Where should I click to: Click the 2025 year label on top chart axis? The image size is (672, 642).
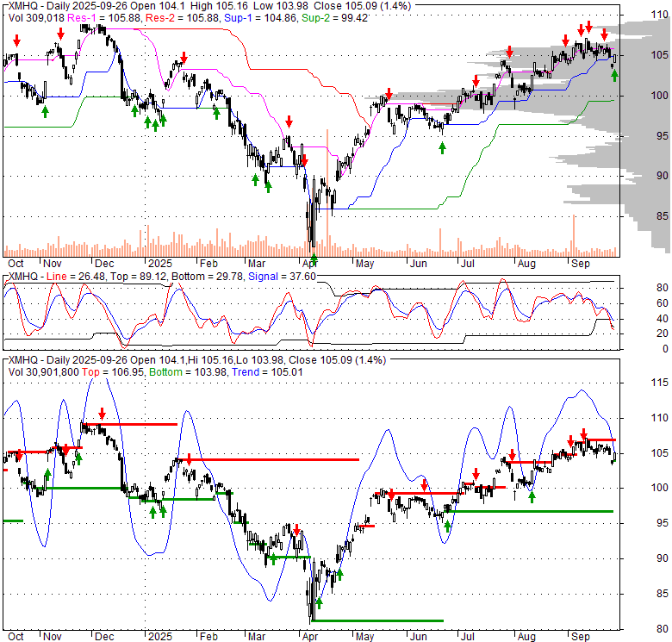[x=160, y=264]
